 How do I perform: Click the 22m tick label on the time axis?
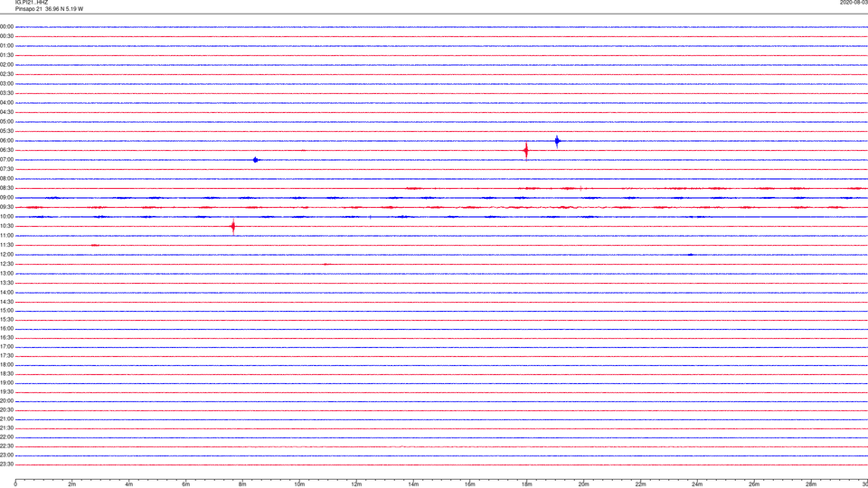[640, 484]
